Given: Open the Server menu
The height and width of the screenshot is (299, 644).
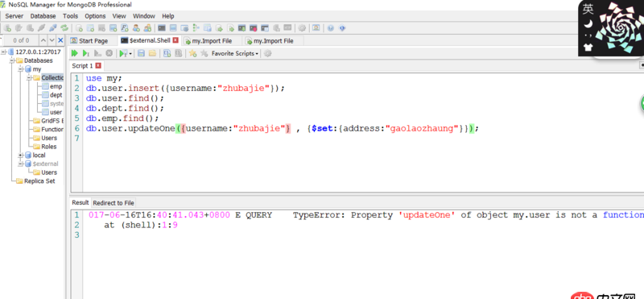Looking at the screenshot, I should [14, 16].
